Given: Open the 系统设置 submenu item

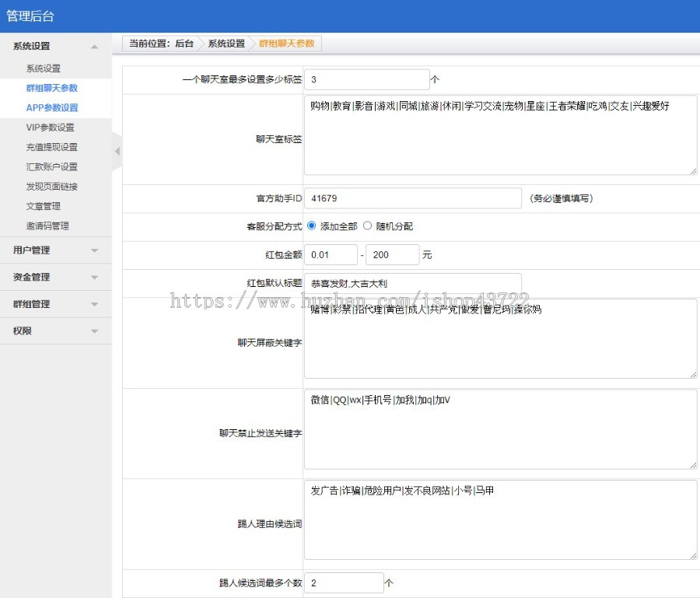Looking at the screenshot, I should point(44,68).
